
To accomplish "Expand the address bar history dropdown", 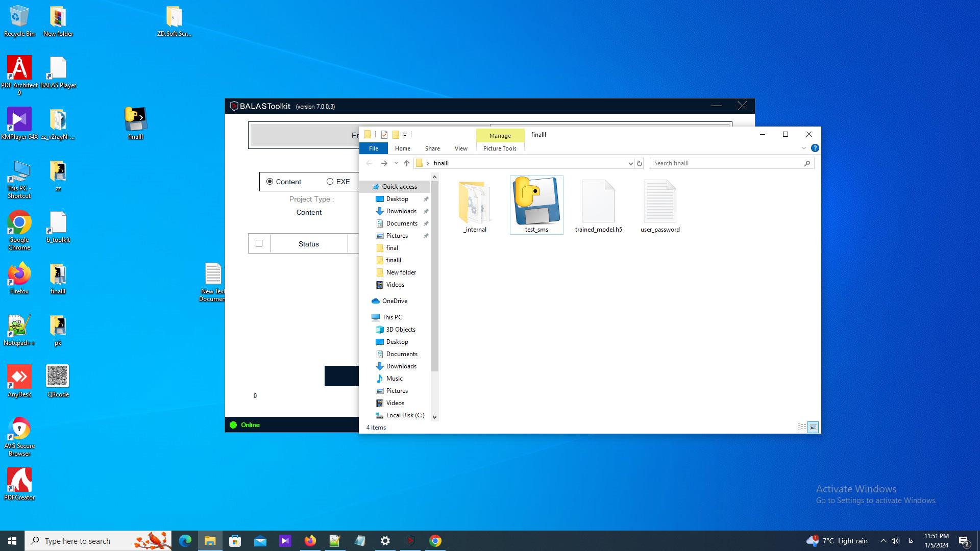I will (630, 163).
